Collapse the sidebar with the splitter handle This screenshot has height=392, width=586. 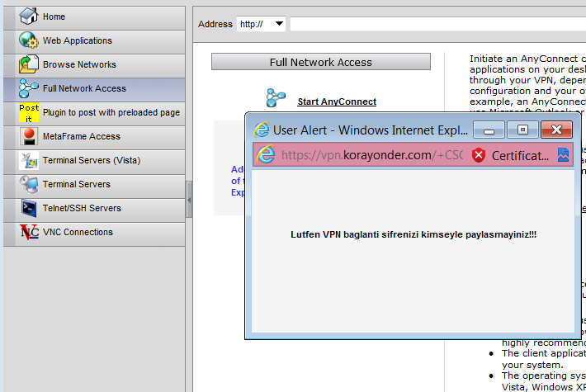pyautogui.click(x=189, y=200)
